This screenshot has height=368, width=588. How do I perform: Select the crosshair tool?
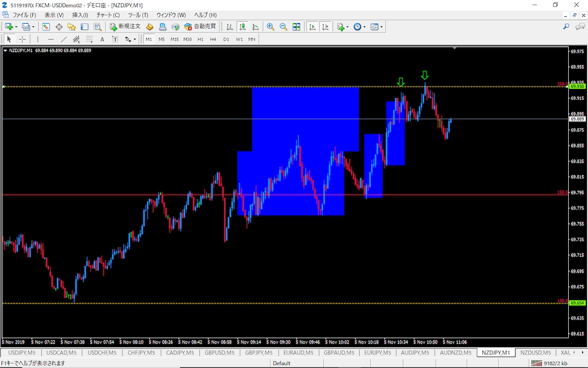tap(22, 39)
